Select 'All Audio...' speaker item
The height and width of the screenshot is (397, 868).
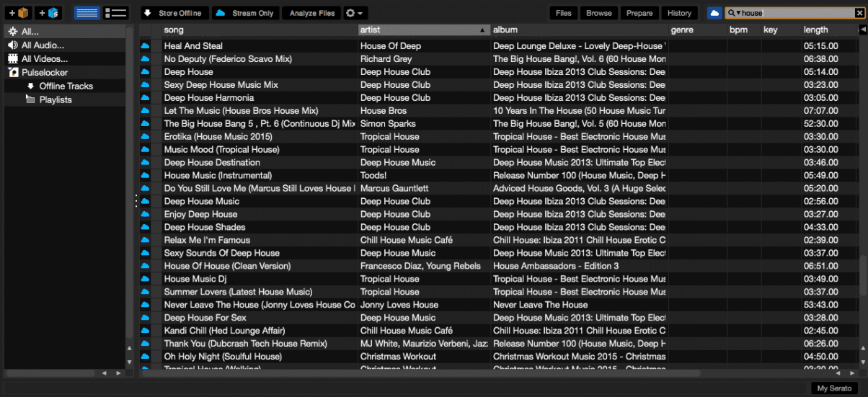(65, 45)
